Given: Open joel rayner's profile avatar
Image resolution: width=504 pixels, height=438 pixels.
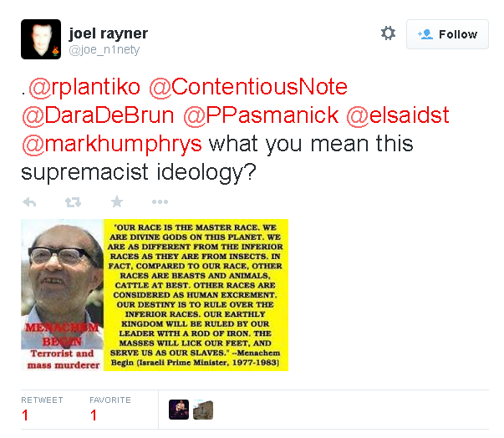Looking at the screenshot, I should point(41,39).
